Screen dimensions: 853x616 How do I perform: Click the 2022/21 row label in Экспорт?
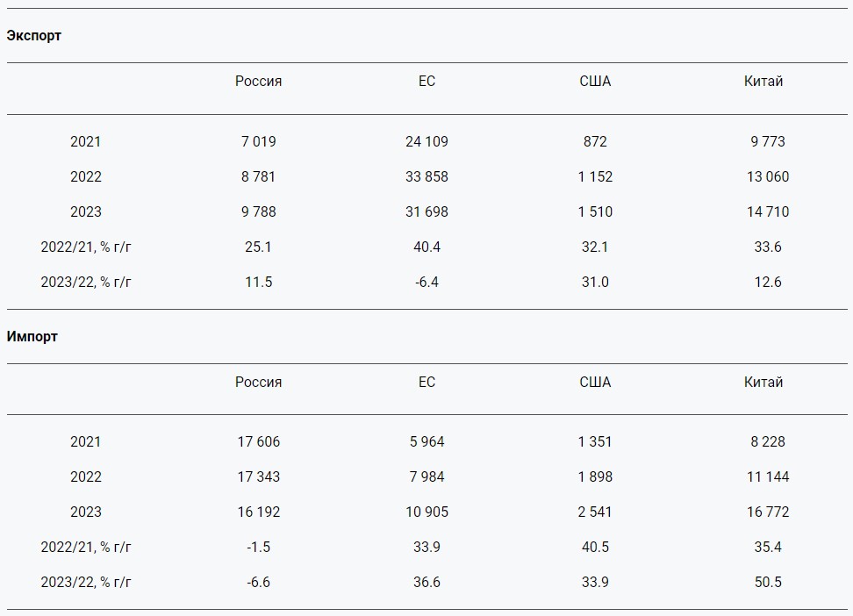pos(86,247)
